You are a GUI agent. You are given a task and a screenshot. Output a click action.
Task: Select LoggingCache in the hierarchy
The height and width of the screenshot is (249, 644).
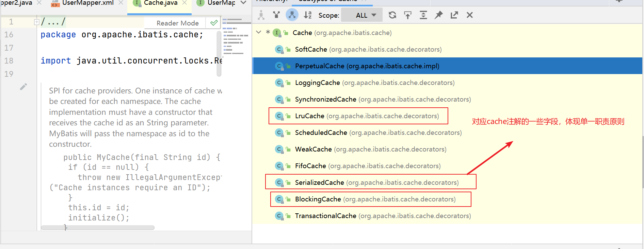click(447, 83)
